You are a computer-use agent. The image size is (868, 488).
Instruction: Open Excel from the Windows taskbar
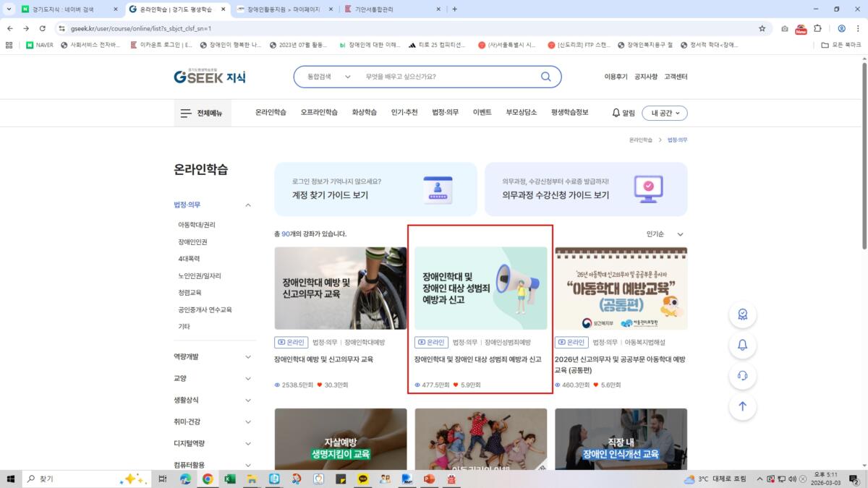230,479
